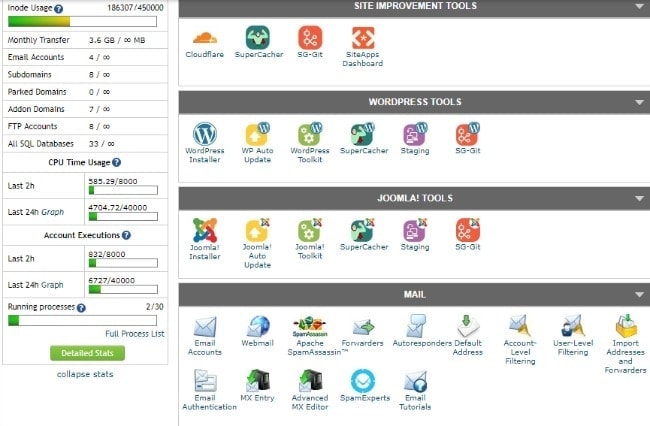Screen dimensions: 650x426
Task: Collapse the Mail section
Action: point(639,295)
